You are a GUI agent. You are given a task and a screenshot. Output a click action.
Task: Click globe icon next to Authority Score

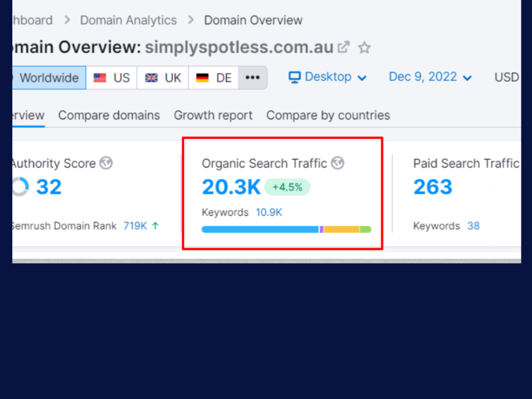pos(106,163)
